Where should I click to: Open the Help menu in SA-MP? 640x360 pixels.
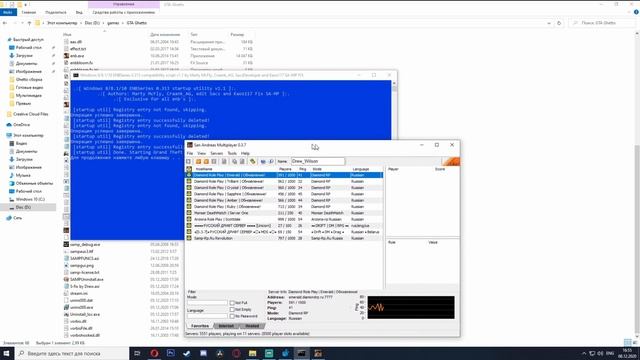(x=245, y=153)
